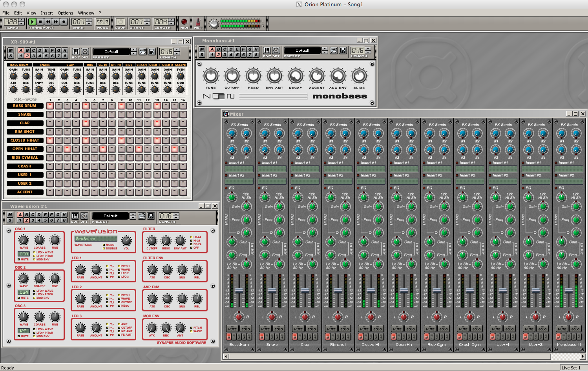
Task: Mute the Bassdrum mixer channel
Action: click(x=232, y=329)
